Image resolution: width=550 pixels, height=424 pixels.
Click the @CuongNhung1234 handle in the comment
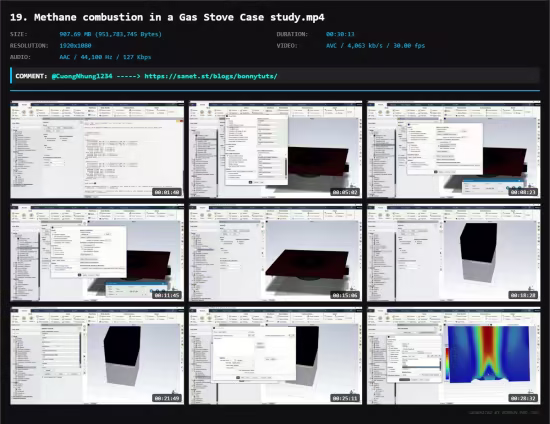(x=82, y=76)
